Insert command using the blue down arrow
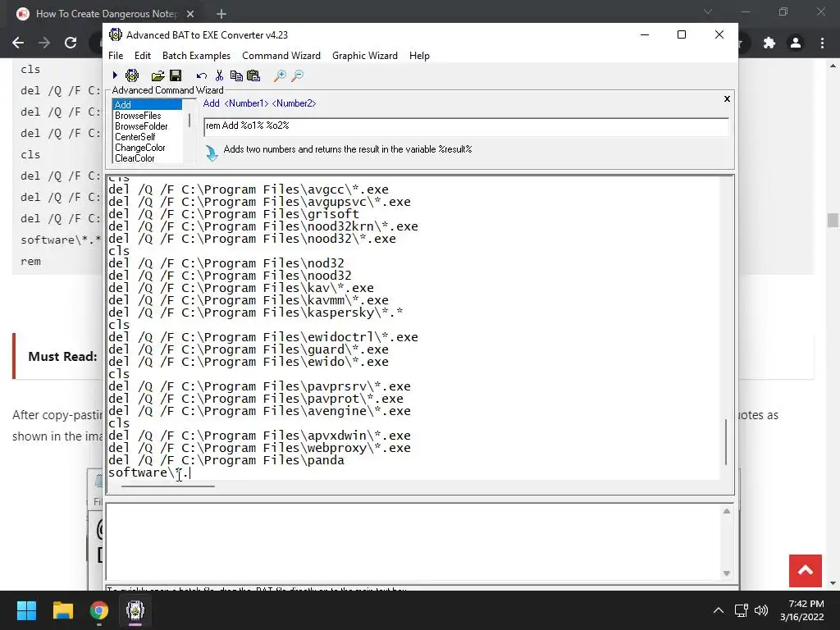The height and width of the screenshot is (630, 840). (x=212, y=153)
